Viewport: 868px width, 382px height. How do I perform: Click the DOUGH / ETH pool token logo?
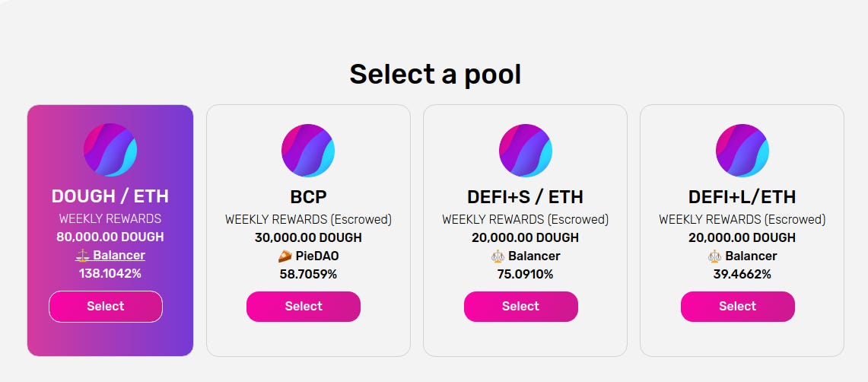[110, 150]
